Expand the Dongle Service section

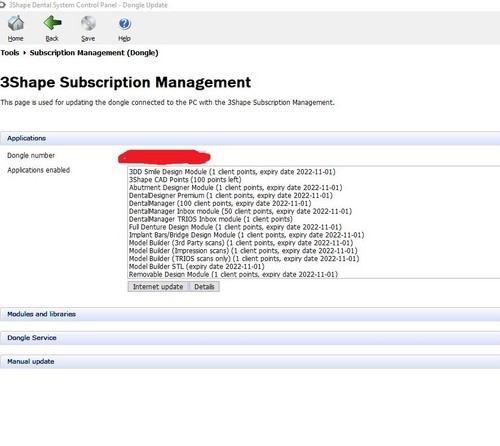(x=250, y=338)
